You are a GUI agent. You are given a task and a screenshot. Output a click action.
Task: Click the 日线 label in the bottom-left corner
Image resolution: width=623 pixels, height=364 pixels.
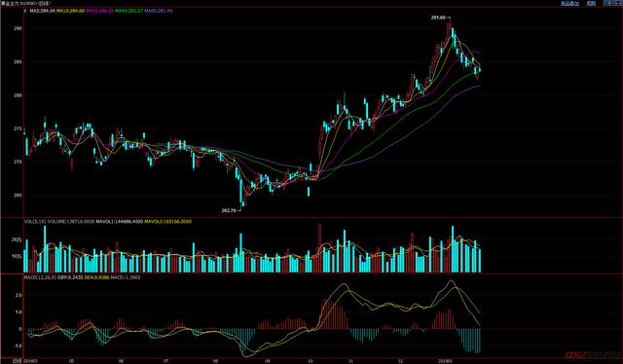pos(17,361)
